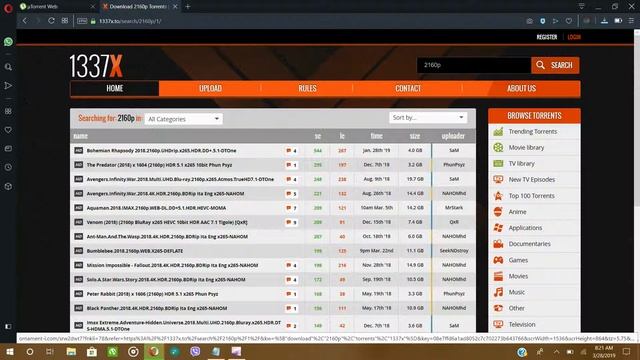The image size is (640, 360).
Task: Open Venom (2018) torrent link
Action: [167, 222]
